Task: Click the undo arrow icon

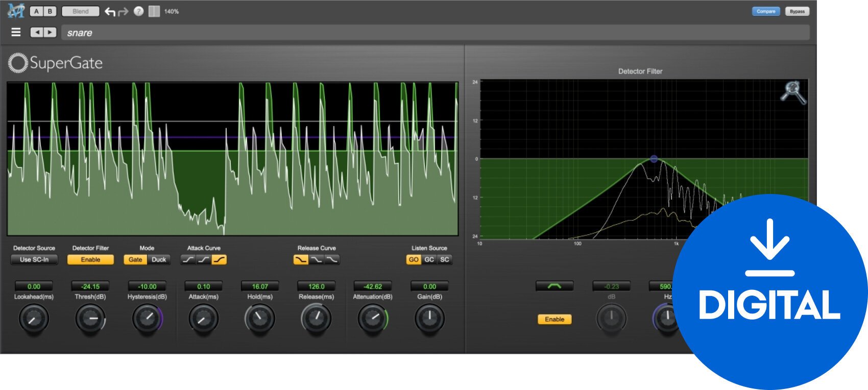Action: coord(110,11)
